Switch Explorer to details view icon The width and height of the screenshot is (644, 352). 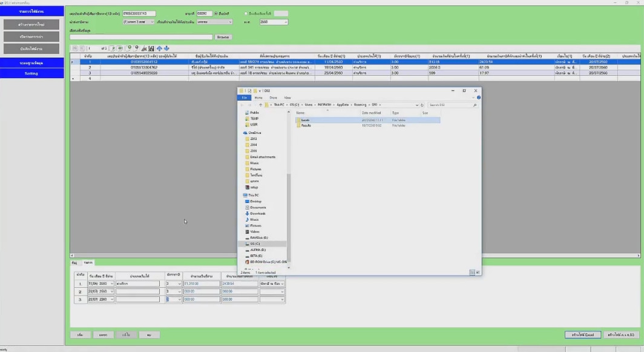point(472,272)
